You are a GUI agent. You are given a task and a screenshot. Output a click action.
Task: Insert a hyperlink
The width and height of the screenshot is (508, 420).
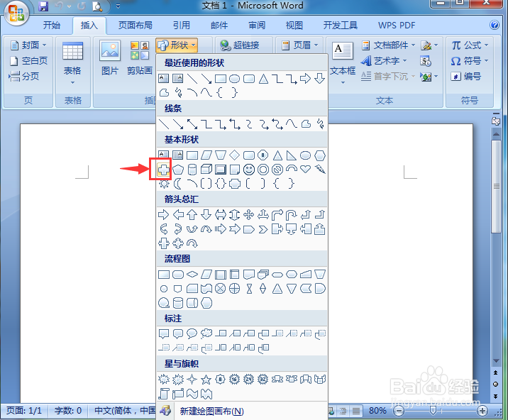pyautogui.click(x=240, y=45)
